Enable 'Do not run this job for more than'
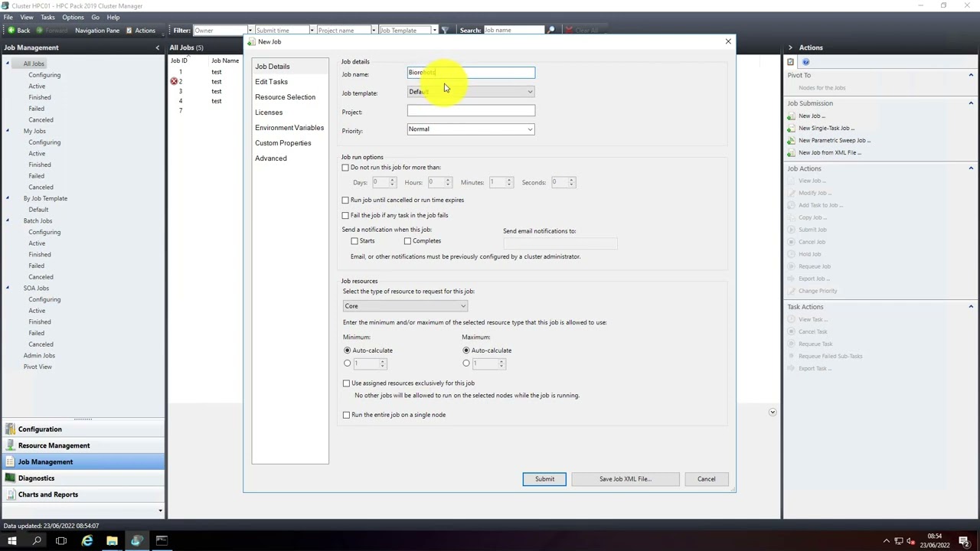980x551 pixels. pos(345,168)
